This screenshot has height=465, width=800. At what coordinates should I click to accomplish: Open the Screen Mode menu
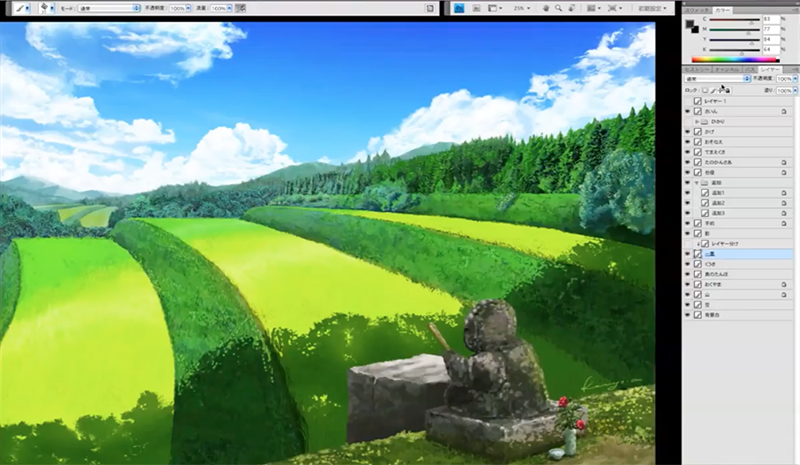pyautogui.click(x=614, y=8)
